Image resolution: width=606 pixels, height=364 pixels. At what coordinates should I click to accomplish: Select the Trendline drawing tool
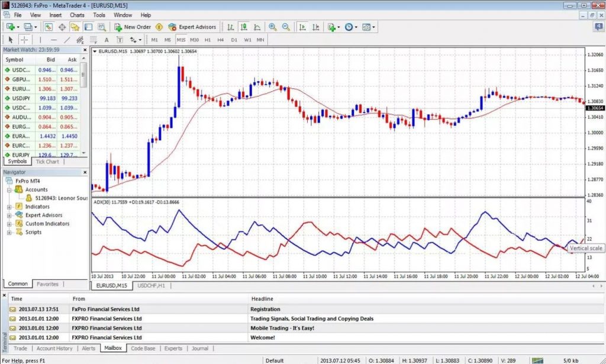(67, 40)
